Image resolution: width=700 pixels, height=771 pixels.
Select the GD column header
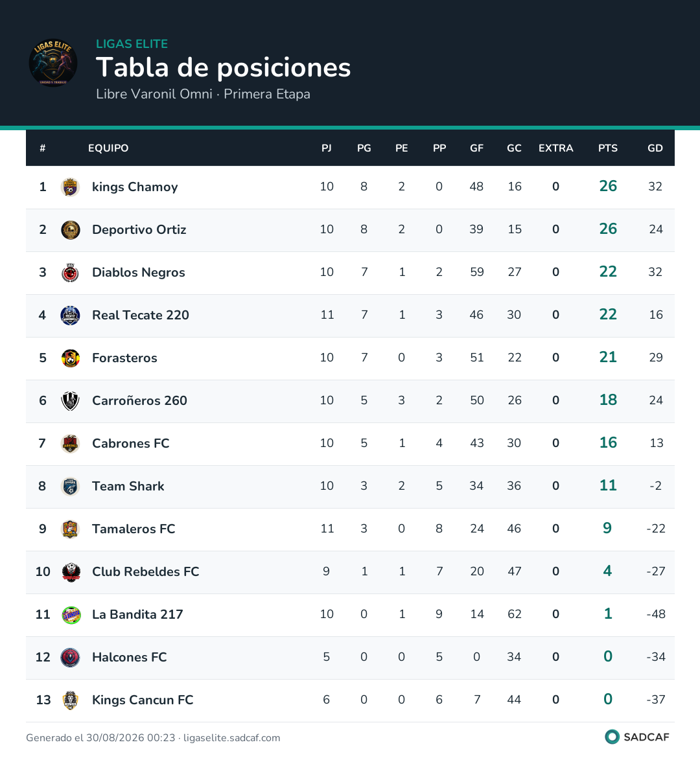[655, 148]
